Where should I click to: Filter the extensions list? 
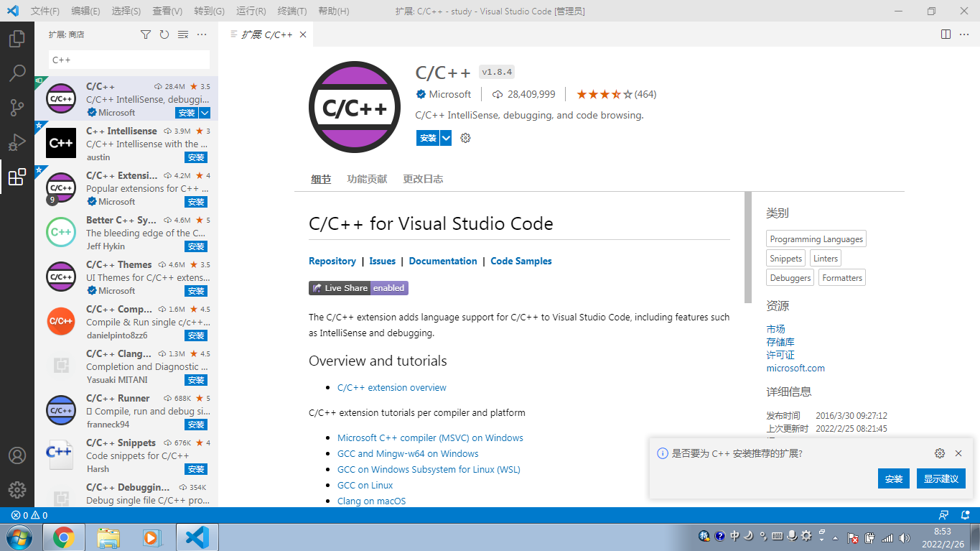click(145, 34)
